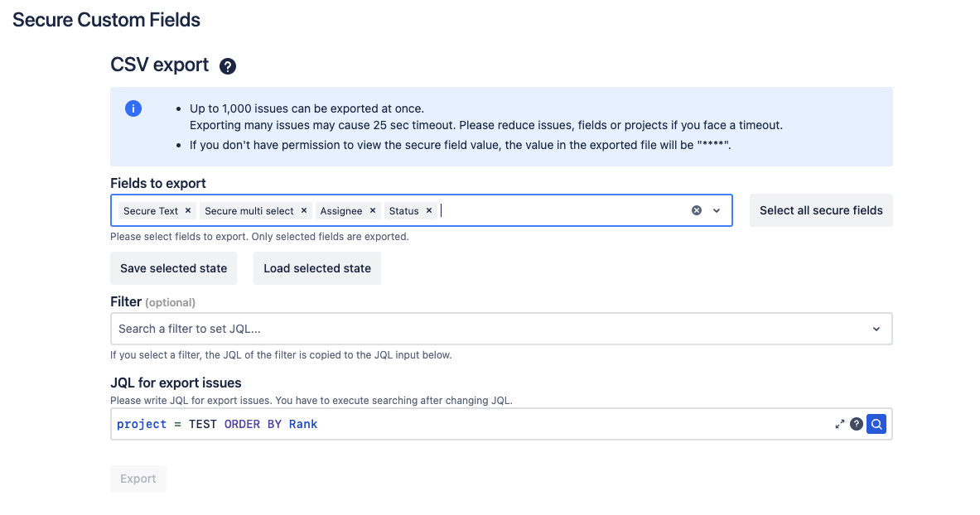
Task: Click Load selected state button
Action: click(317, 268)
